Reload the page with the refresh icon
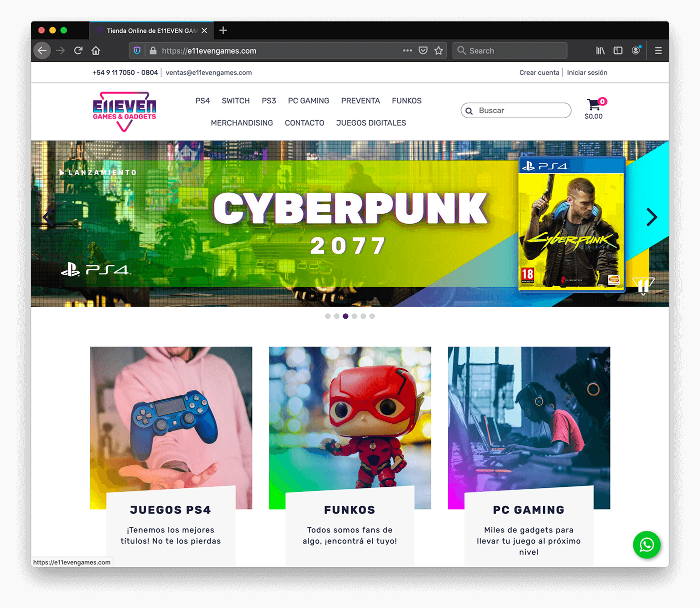 (x=78, y=51)
